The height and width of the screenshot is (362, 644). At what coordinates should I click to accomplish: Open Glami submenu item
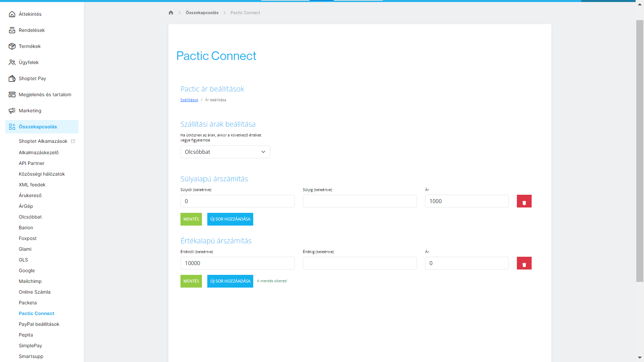tap(25, 249)
